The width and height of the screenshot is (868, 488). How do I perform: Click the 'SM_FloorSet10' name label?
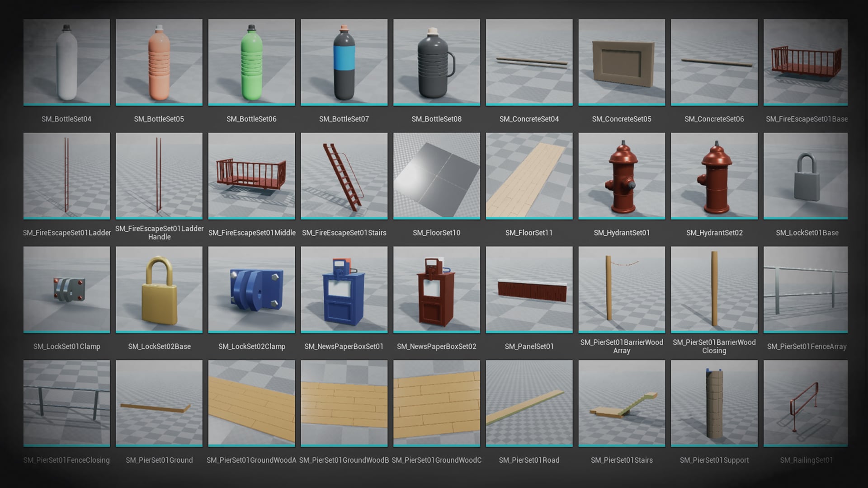tap(437, 233)
